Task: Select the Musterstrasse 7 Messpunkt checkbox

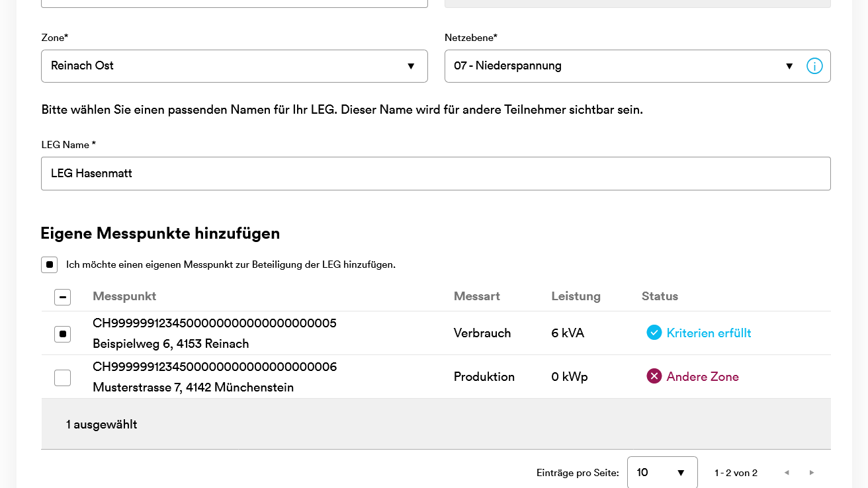Action: (62, 378)
